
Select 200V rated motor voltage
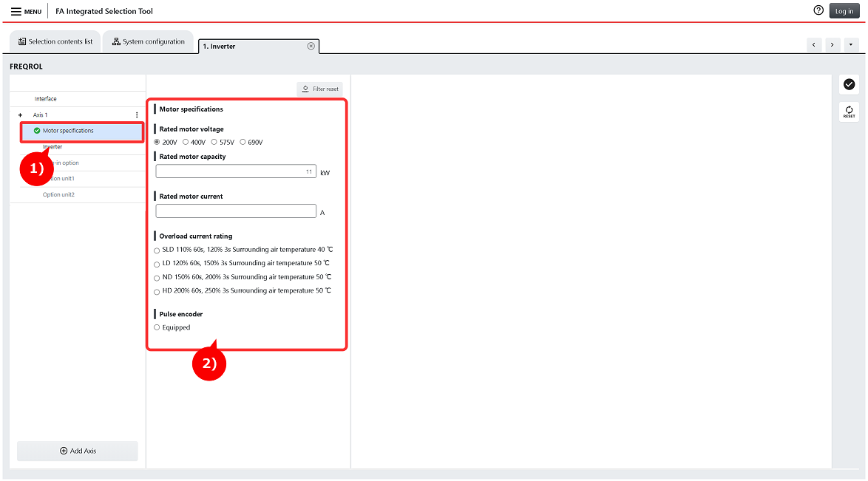click(157, 143)
